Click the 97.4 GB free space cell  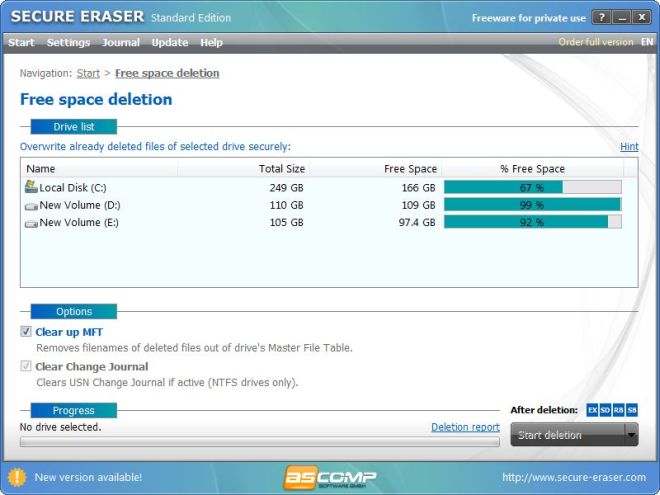tap(417, 223)
